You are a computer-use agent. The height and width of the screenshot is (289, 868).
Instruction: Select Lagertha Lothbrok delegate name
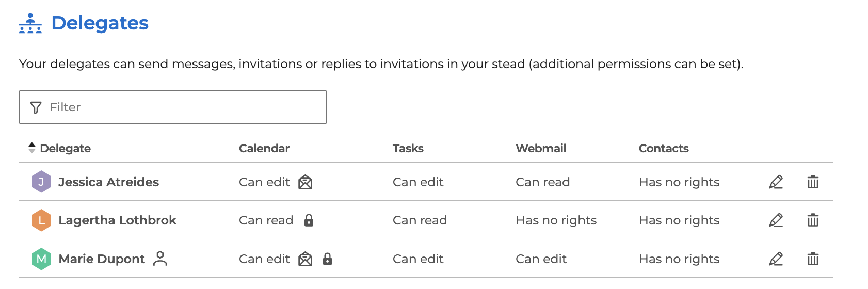pos(118,220)
